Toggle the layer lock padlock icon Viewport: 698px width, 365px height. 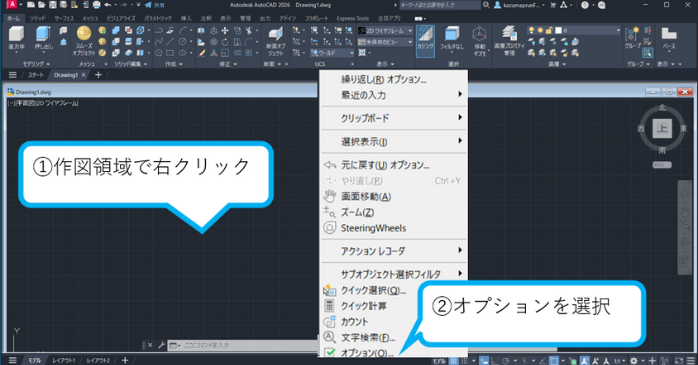549,30
